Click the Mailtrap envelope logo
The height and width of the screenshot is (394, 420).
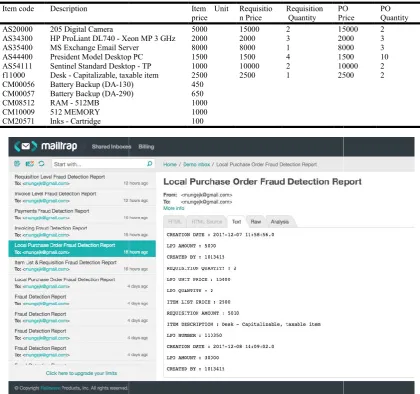[26, 146]
